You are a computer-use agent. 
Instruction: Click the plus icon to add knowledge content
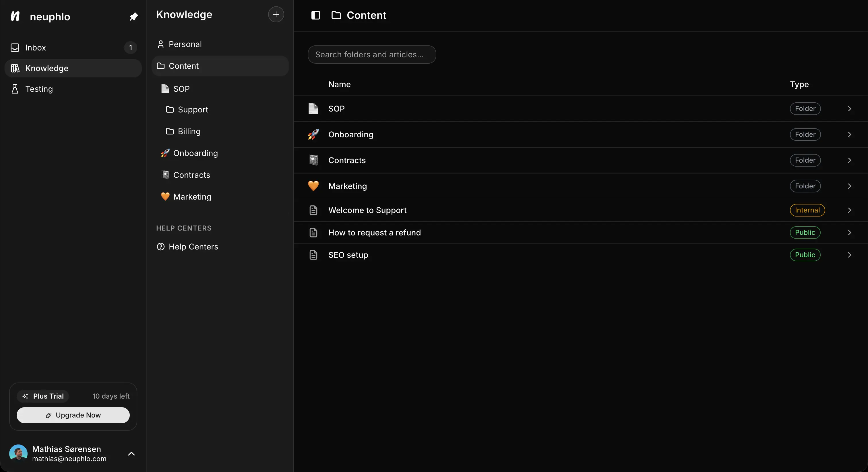276,14
